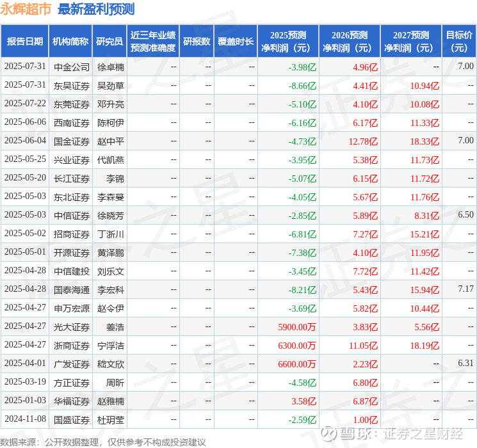Click analyst name 徐卓楠
This screenshot has width=477, height=448.
tap(111, 67)
